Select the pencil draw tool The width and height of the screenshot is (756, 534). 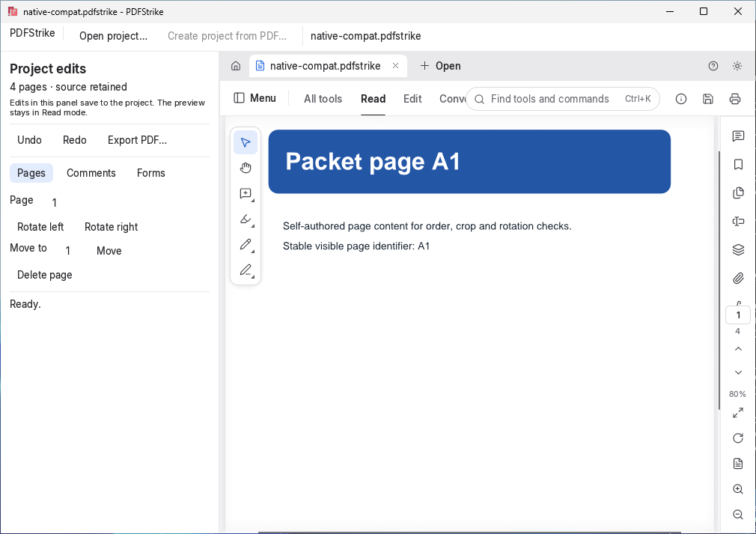[246, 245]
